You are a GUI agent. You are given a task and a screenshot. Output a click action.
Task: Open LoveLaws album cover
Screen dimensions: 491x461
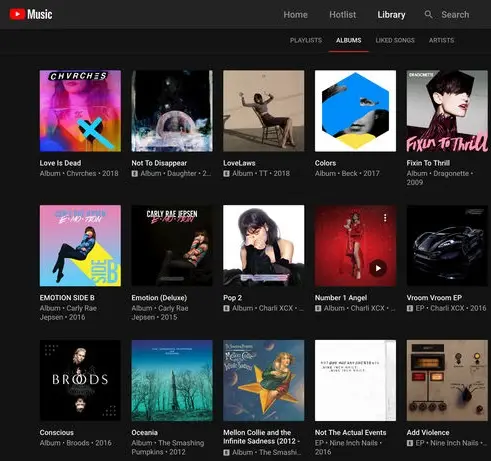click(x=264, y=111)
